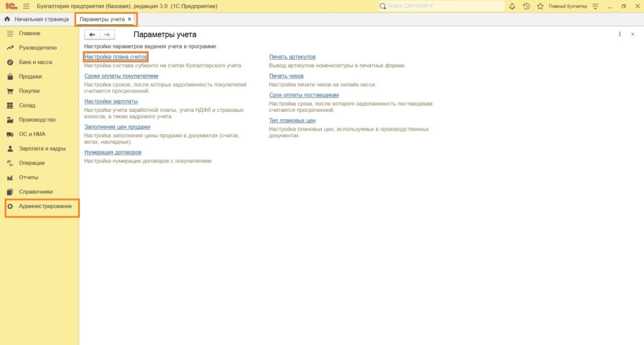644x345 pixels.
Task: Open Печать артикулов link
Action: 292,57
